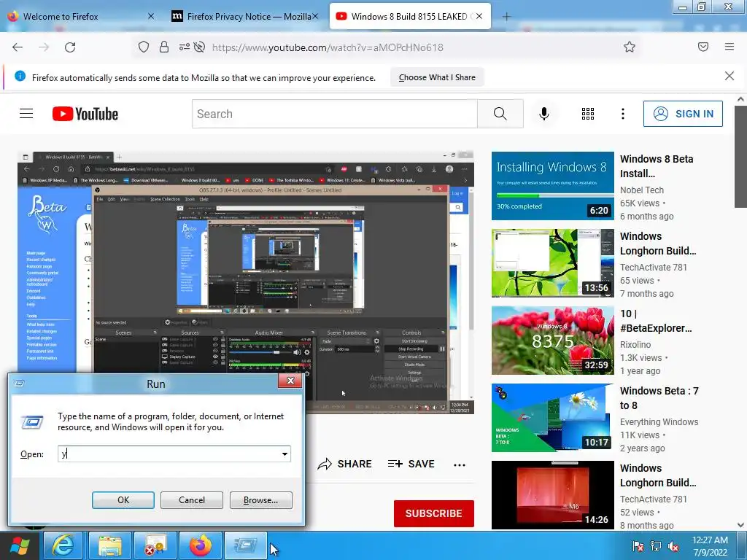The image size is (747, 560).
Task: Click Action Center flag tray icon
Action: coord(638,547)
